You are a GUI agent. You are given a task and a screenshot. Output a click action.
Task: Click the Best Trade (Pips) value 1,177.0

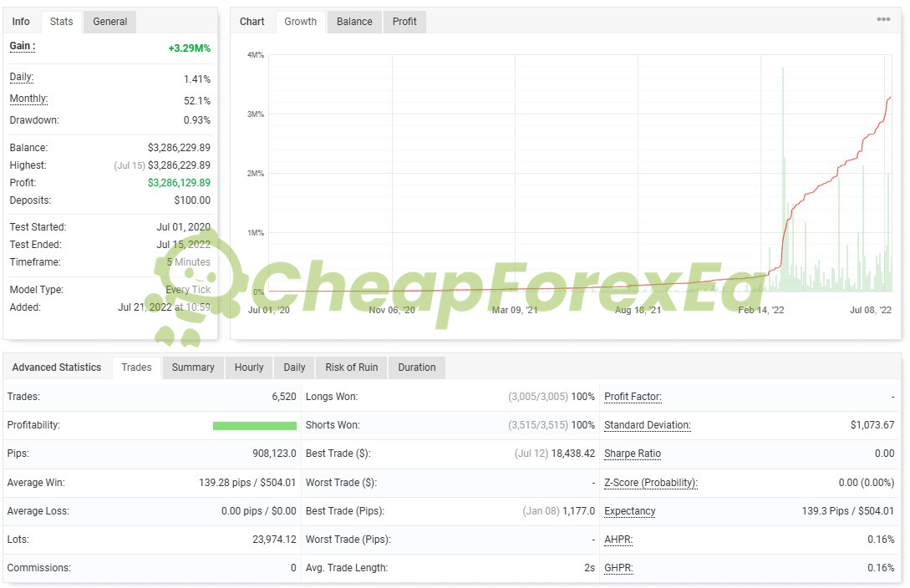pyautogui.click(x=578, y=511)
